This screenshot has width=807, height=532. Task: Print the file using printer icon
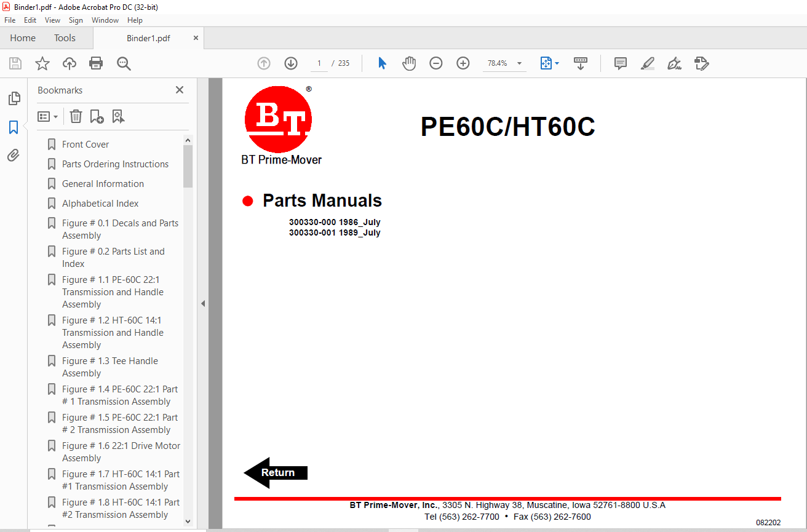coord(96,63)
